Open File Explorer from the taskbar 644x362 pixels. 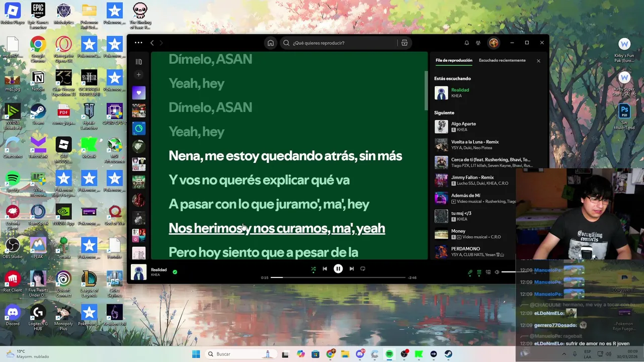(345, 354)
